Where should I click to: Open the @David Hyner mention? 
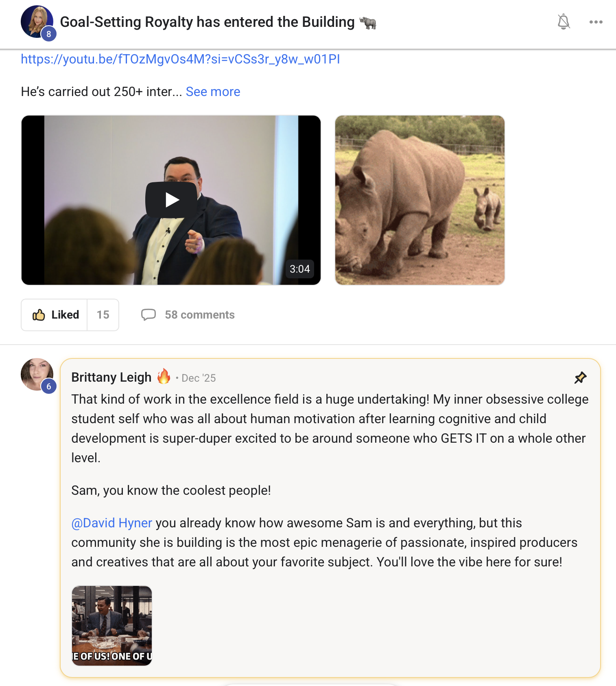coord(111,523)
